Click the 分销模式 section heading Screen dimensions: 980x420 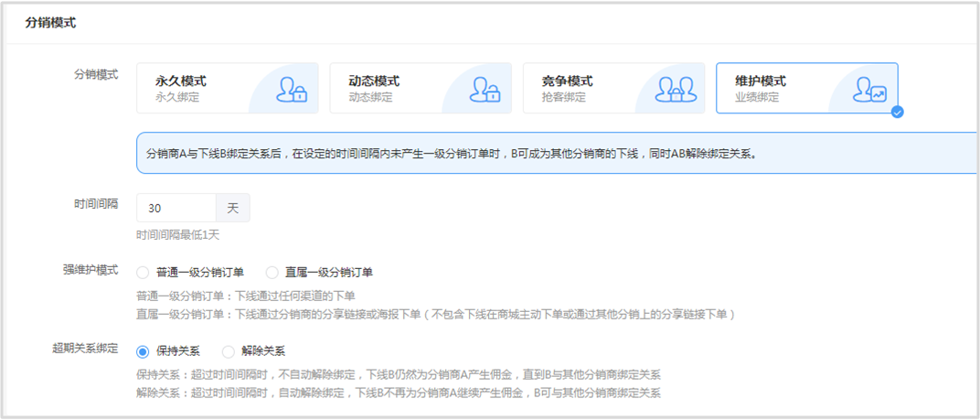50,23
